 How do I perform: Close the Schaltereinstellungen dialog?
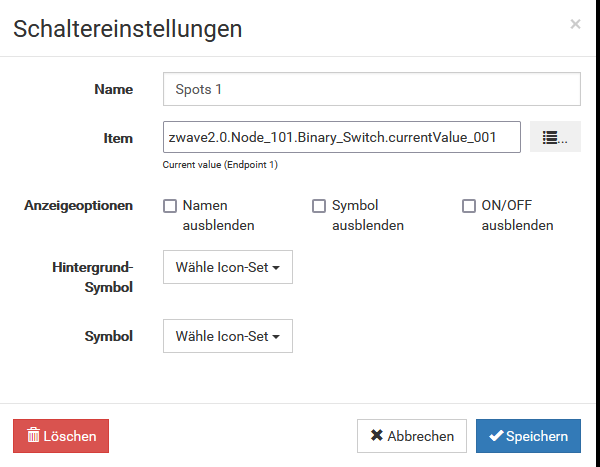pyautogui.click(x=575, y=24)
